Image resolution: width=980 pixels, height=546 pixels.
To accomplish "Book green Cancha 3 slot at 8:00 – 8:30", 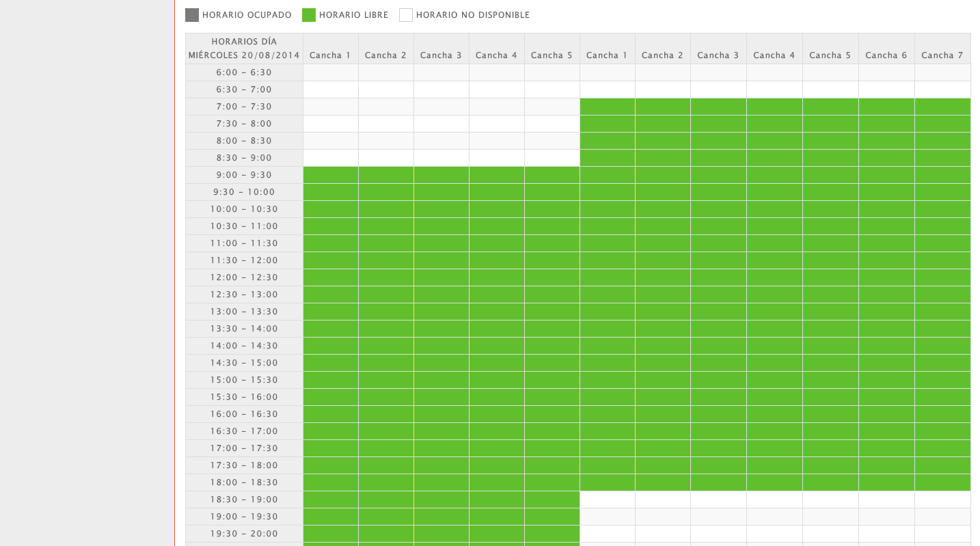I will pyautogui.click(x=718, y=141).
